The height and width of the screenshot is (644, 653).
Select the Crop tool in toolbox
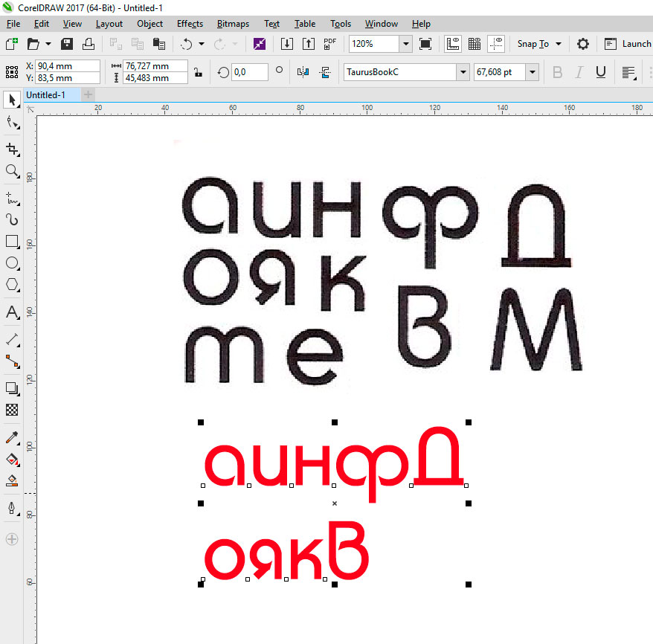pyautogui.click(x=12, y=149)
